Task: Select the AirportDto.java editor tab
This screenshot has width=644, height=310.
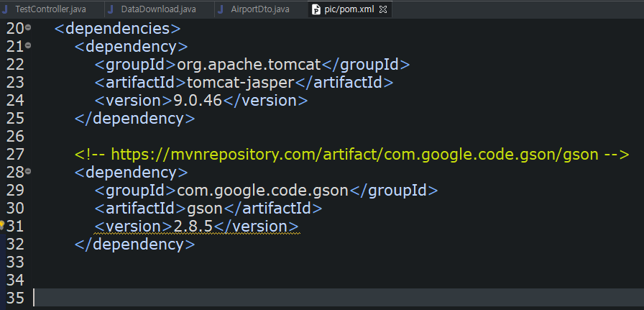Action: click(260, 9)
